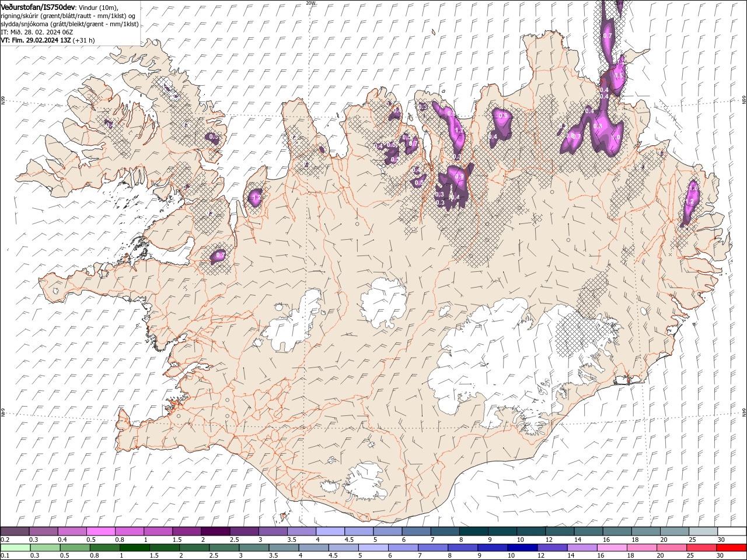Select the darkest purple top-row swatch starting at 2

coord(215,531)
